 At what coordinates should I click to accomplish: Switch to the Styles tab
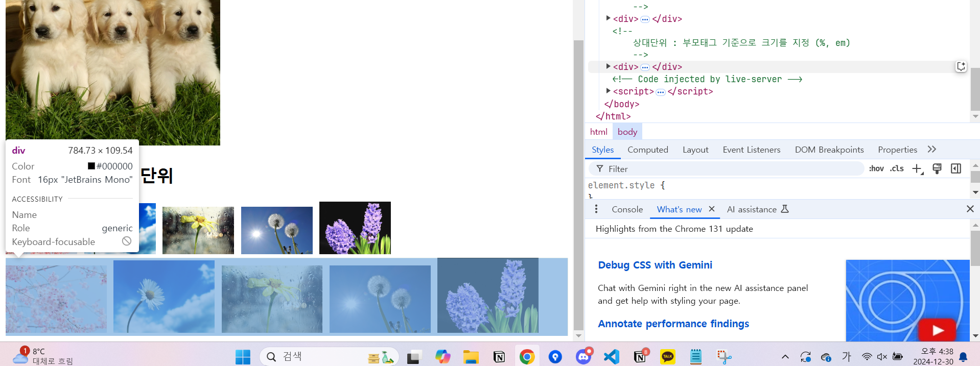point(602,150)
